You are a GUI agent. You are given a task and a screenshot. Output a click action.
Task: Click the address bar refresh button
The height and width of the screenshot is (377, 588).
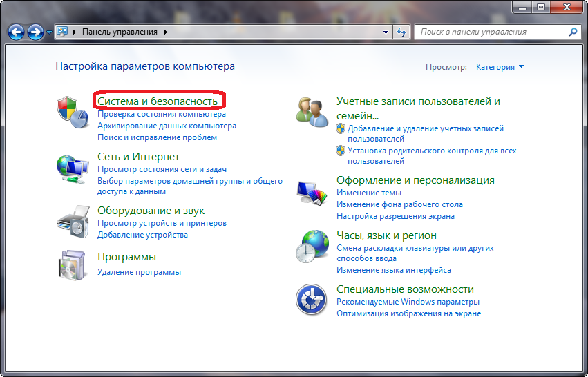tap(402, 32)
